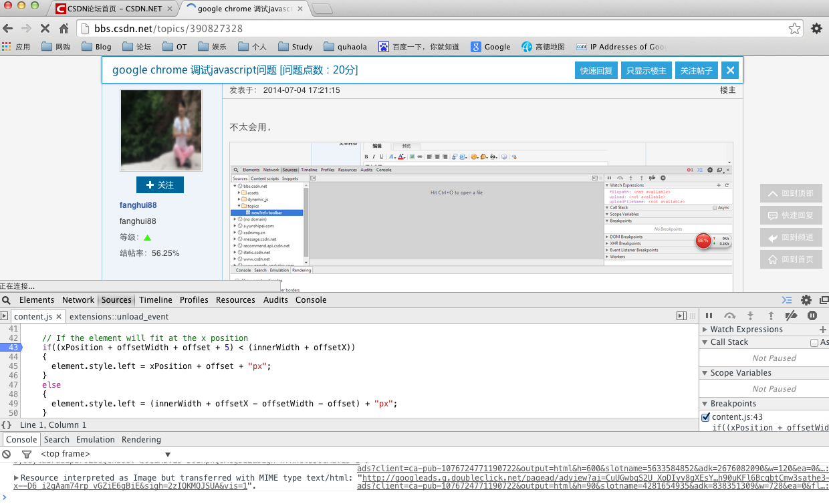Bookmark this page with the star

(794, 28)
